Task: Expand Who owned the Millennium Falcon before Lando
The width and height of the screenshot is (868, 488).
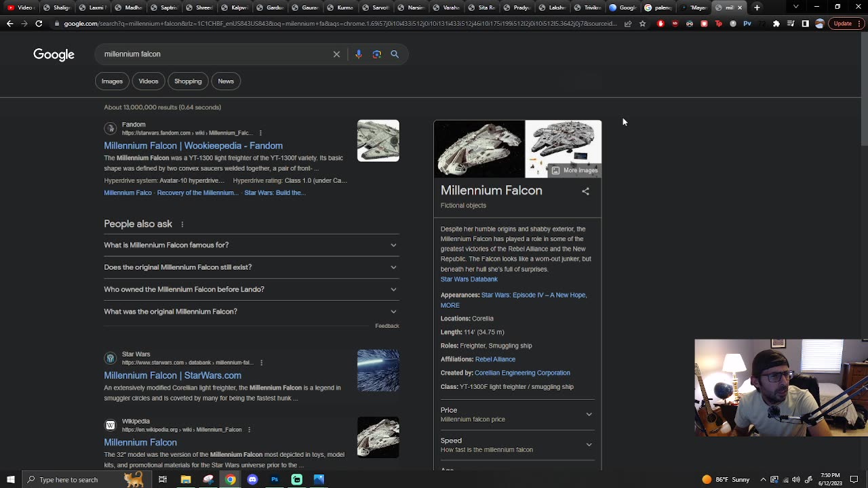Action: click(252, 289)
